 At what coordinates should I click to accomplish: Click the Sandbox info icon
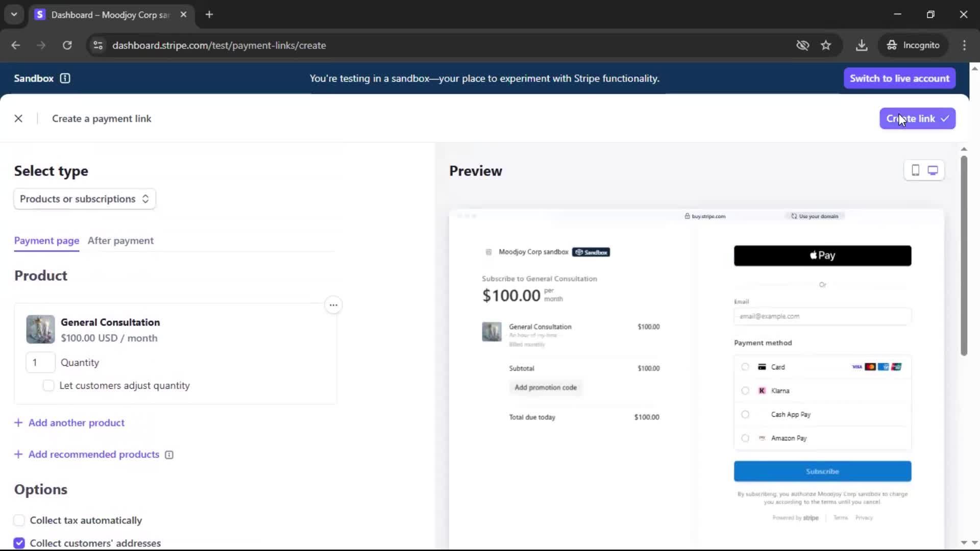point(65,78)
